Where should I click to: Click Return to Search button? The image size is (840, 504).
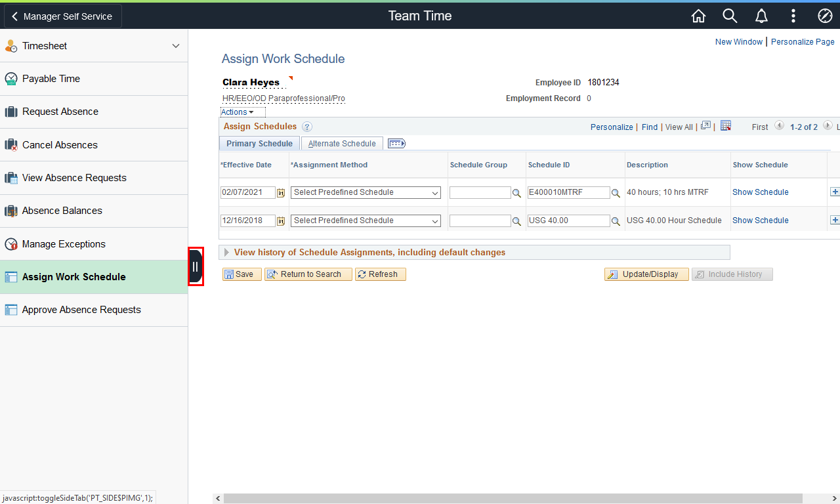coord(308,274)
